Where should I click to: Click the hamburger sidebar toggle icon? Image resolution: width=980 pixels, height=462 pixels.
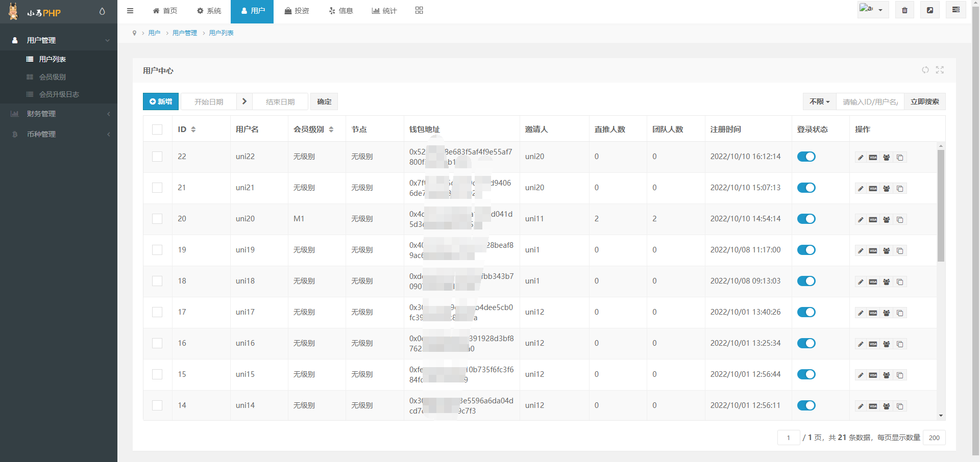pyautogui.click(x=130, y=11)
